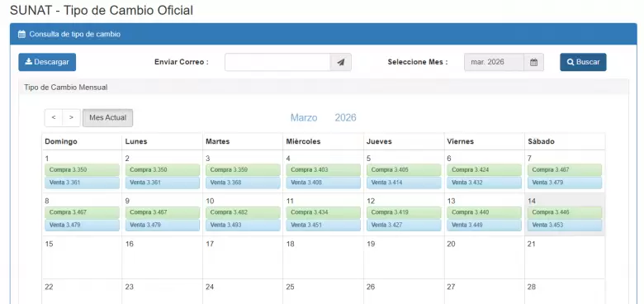Viewport: 644px width, 304px height.
Task: Click Compra 3.467 on day 9
Action: pos(163,213)
